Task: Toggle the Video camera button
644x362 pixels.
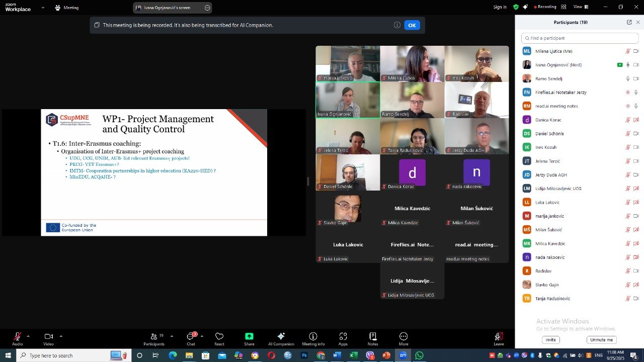Action: [x=48, y=339]
